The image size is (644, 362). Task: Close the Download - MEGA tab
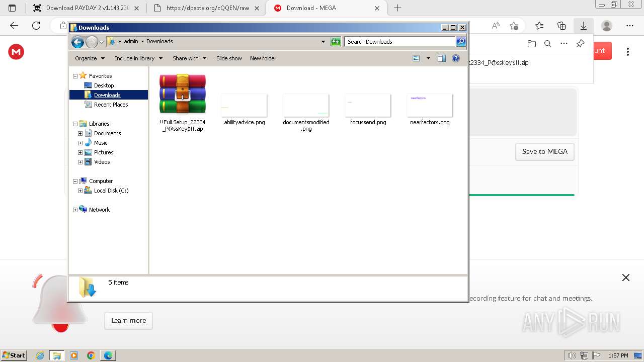tap(377, 8)
